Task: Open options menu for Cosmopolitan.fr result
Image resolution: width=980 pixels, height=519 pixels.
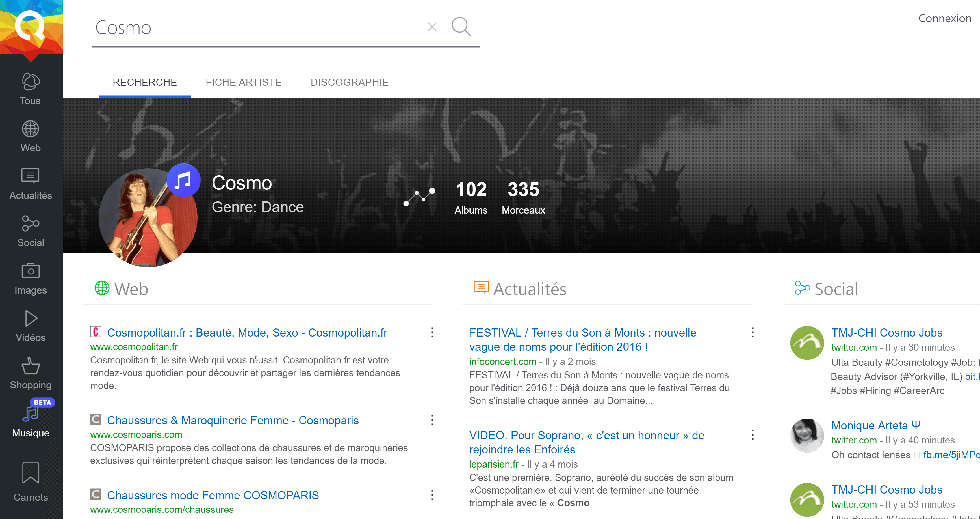Action: point(432,332)
